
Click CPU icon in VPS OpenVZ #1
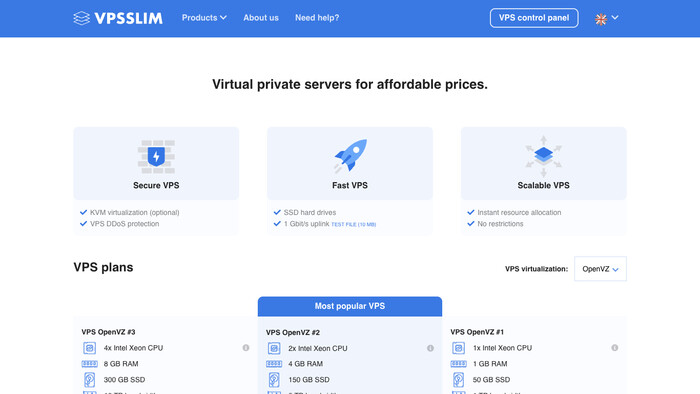(458, 348)
